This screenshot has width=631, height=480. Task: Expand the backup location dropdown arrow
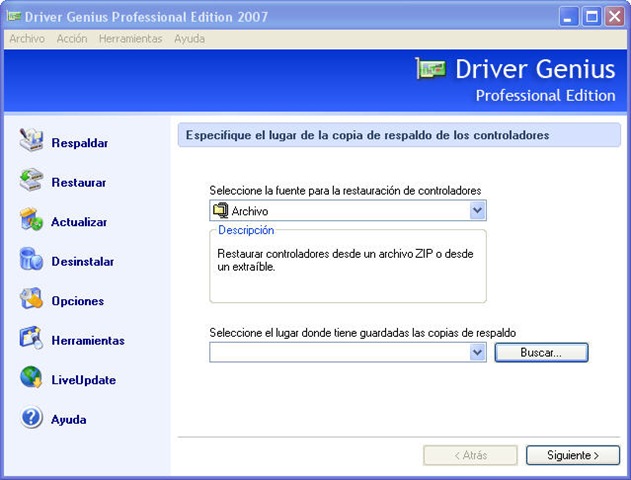coord(477,352)
